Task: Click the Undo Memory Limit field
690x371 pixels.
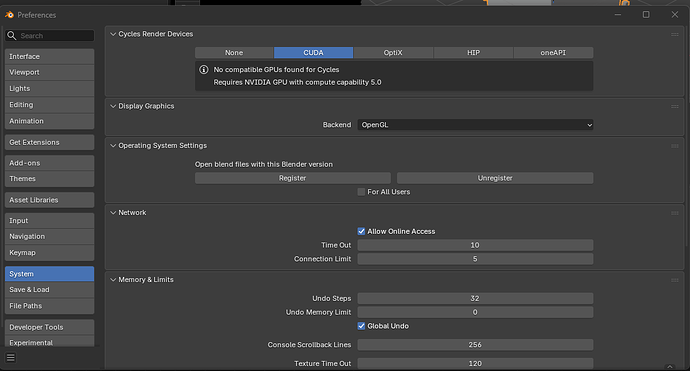Action: coord(475,312)
